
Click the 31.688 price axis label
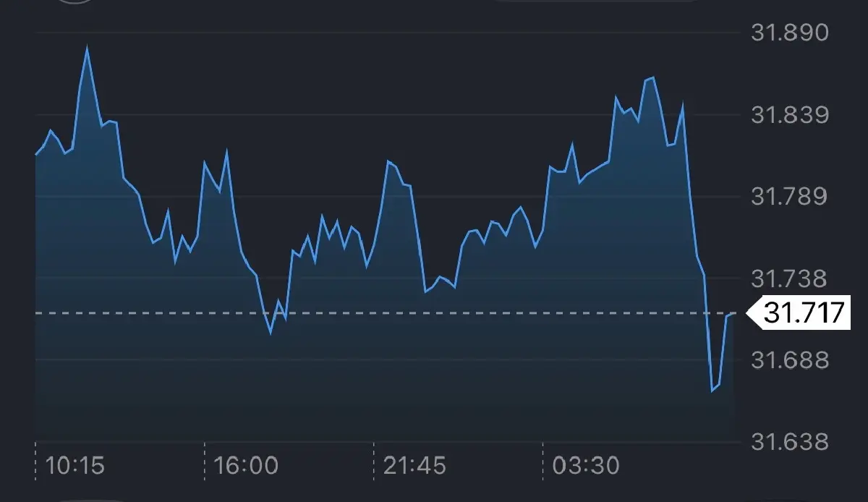pyautogui.click(x=789, y=360)
